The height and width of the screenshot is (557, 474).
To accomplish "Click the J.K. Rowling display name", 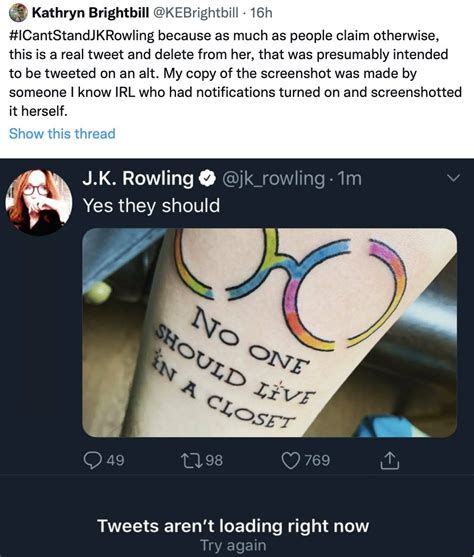I will [138, 178].
